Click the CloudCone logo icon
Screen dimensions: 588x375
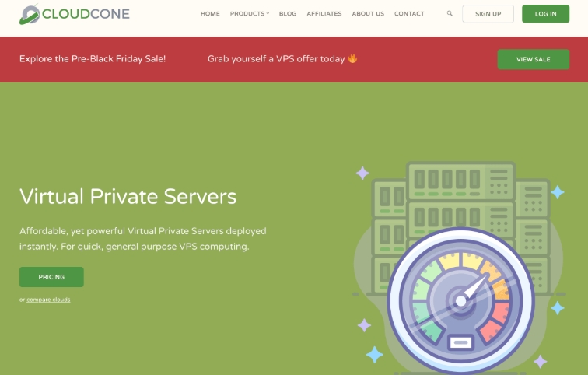tap(30, 13)
